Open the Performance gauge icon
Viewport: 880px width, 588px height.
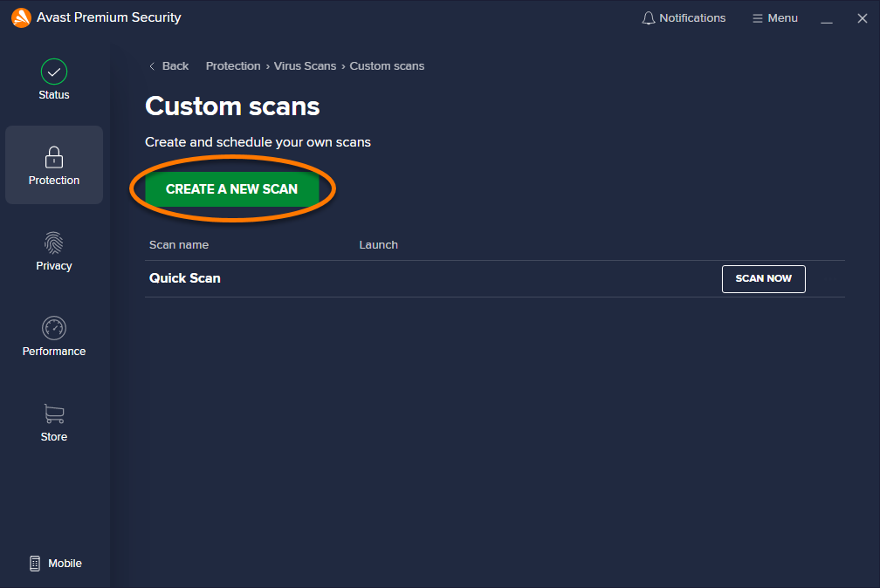54,328
